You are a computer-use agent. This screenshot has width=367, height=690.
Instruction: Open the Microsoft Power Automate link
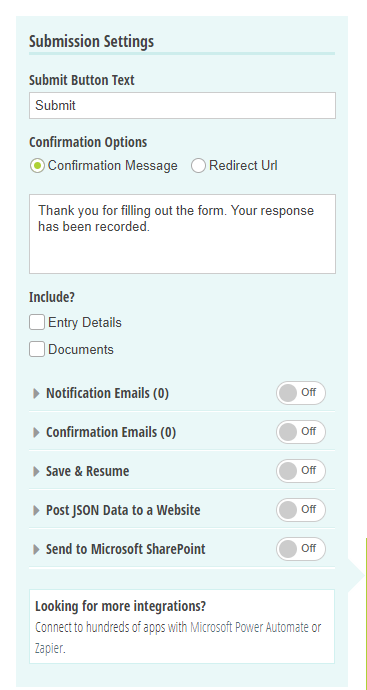[250, 627]
